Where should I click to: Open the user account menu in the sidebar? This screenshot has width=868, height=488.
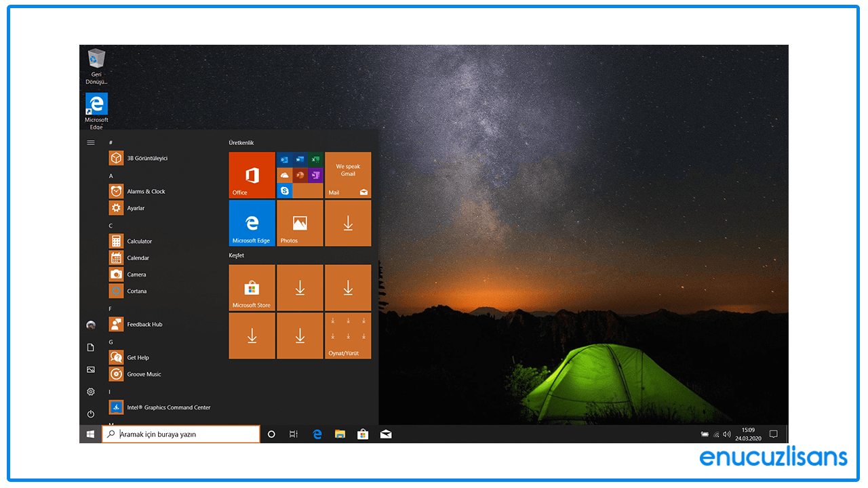tap(90, 325)
